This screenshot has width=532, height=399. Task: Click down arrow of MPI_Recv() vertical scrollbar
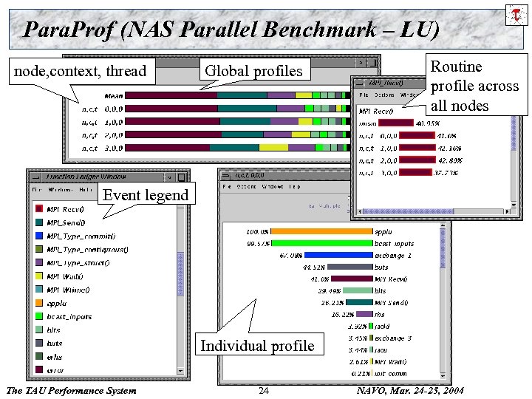514,205
